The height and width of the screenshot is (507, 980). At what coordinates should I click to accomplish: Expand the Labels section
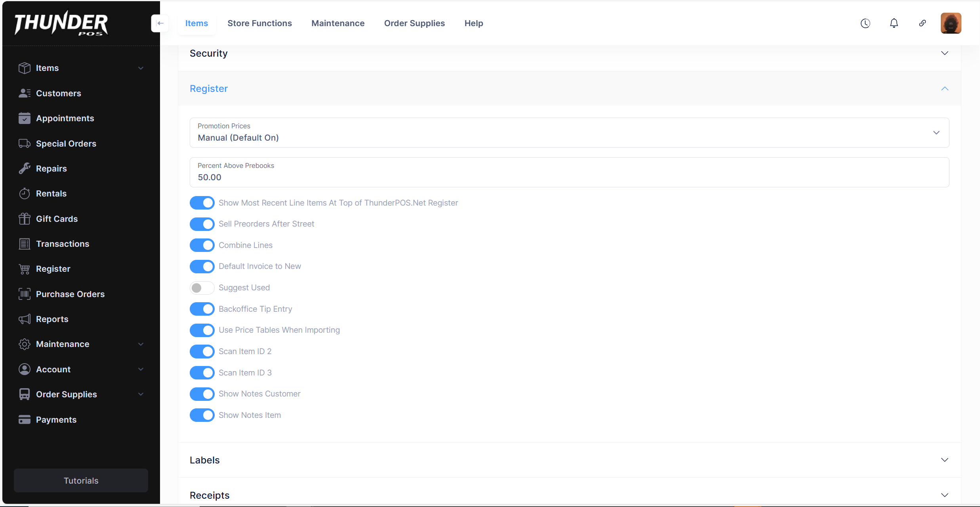pos(569,460)
